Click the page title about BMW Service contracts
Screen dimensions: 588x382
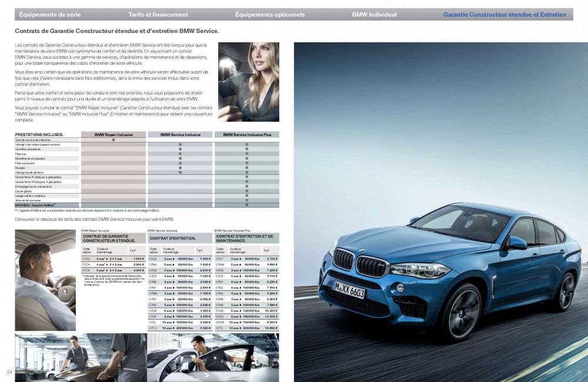click(117, 31)
